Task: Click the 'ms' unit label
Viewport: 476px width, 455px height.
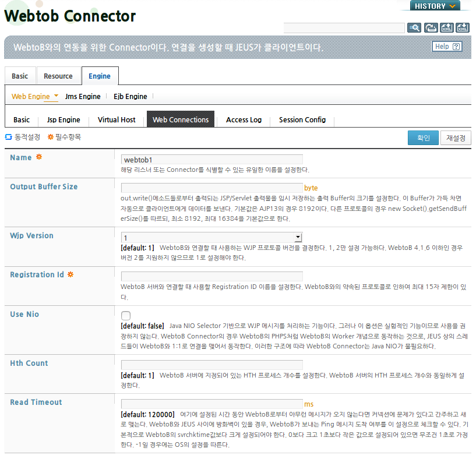Action: (x=309, y=404)
